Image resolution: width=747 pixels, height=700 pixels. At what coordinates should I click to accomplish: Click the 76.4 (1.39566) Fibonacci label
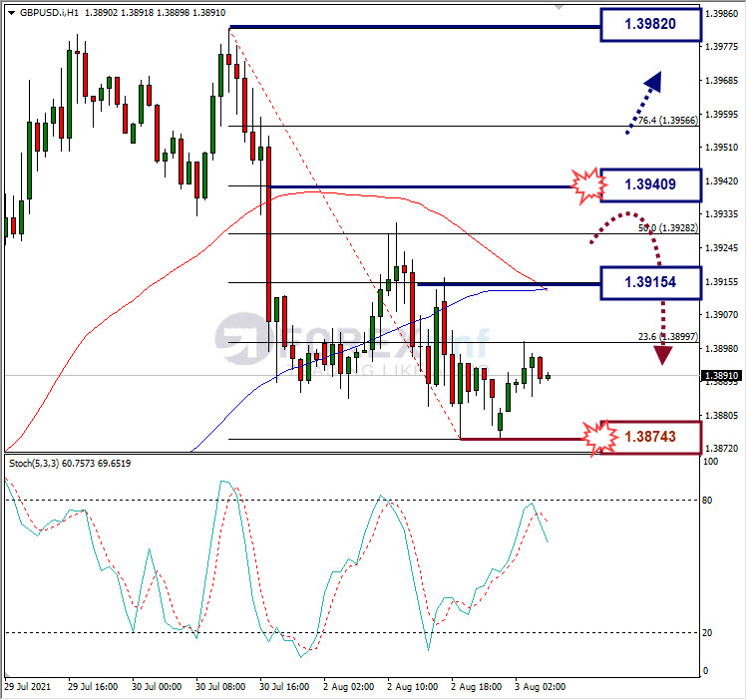click(668, 121)
